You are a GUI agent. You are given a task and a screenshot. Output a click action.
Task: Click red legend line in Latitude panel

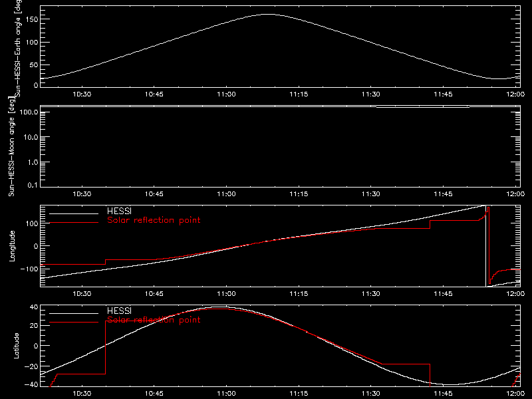[x=74, y=323]
